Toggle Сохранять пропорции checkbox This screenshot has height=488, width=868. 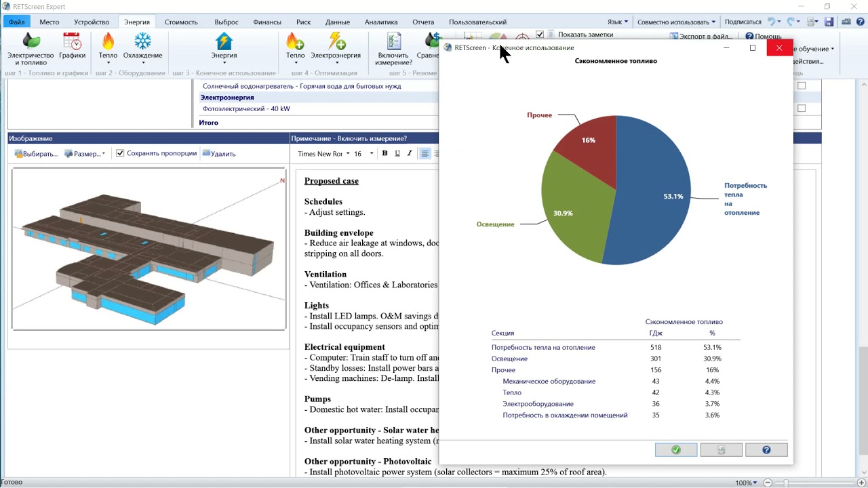pyautogui.click(x=120, y=153)
